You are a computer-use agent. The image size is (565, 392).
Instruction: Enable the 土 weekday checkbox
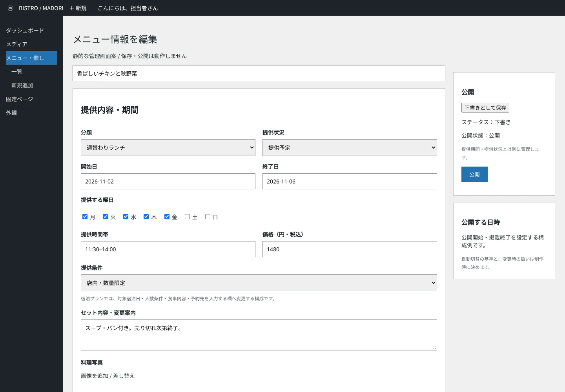(187, 217)
